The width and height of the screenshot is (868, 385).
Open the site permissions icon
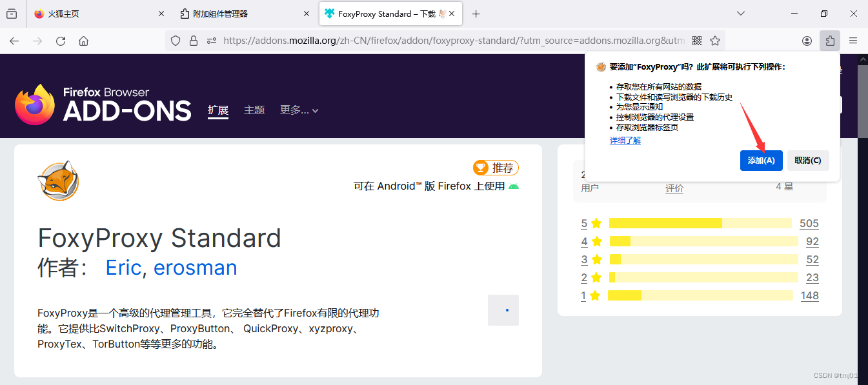pyautogui.click(x=211, y=41)
